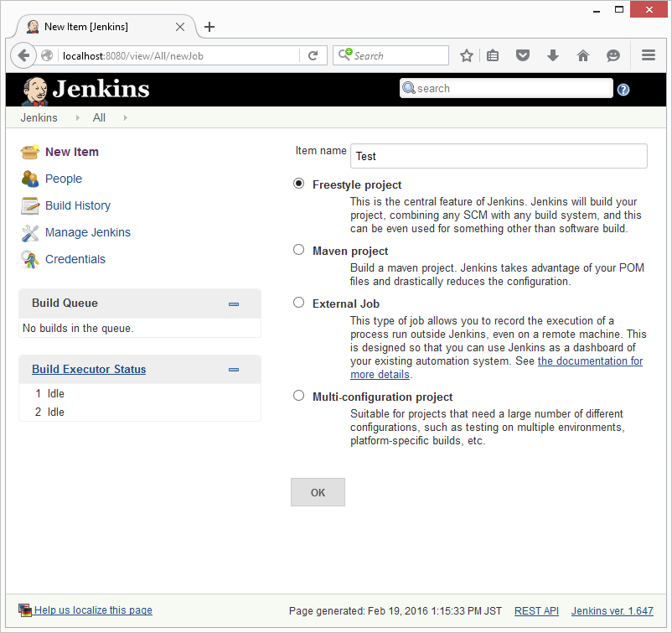Open the REST API link

(536, 611)
